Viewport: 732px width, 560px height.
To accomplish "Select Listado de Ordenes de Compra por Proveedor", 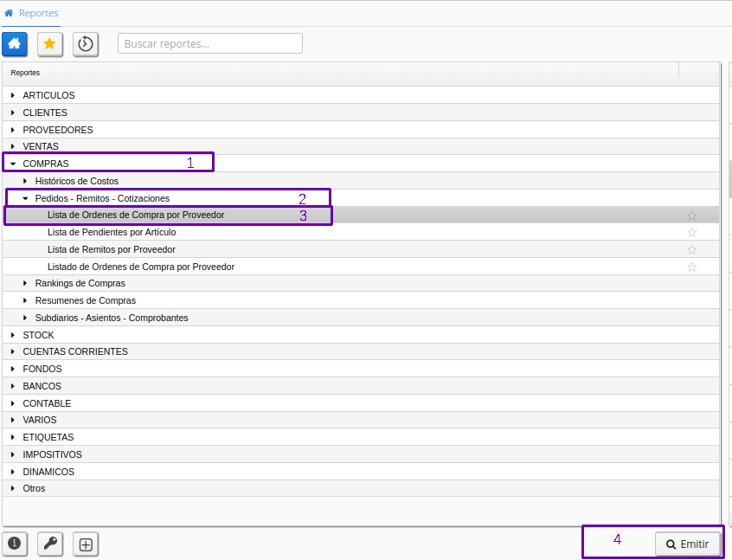I will tap(361, 267).
